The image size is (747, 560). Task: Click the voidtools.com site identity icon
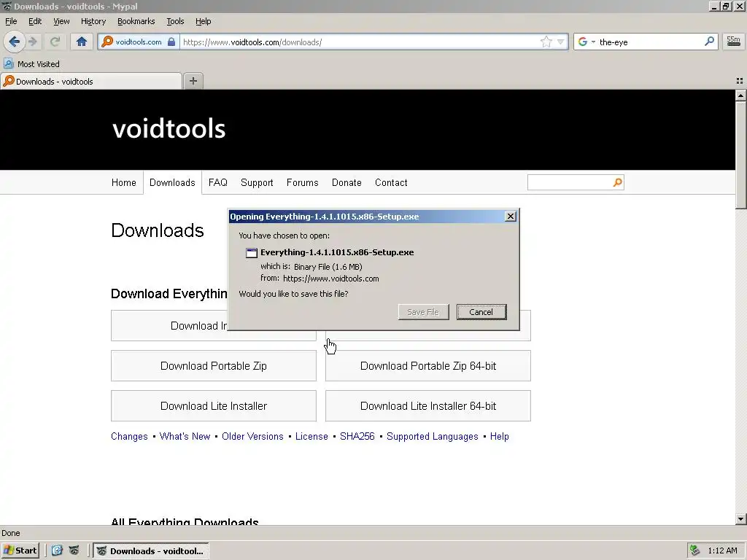click(x=108, y=42)
